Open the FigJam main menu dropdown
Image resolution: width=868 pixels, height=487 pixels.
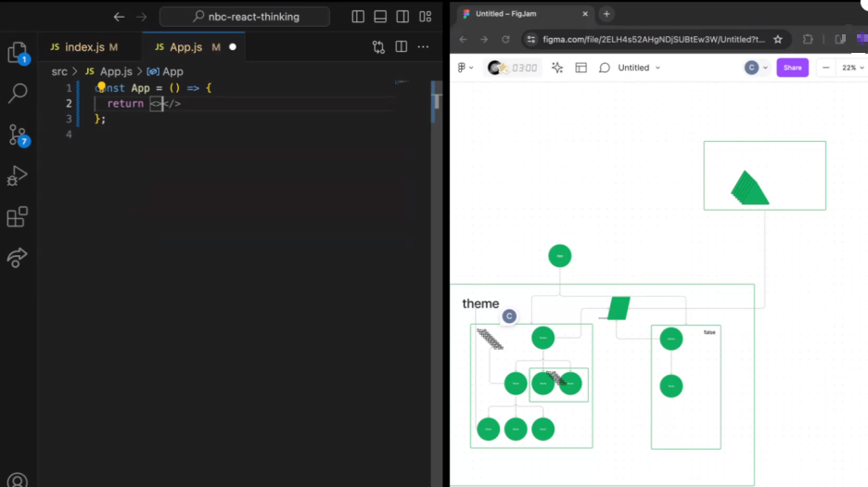pos(466,68)
